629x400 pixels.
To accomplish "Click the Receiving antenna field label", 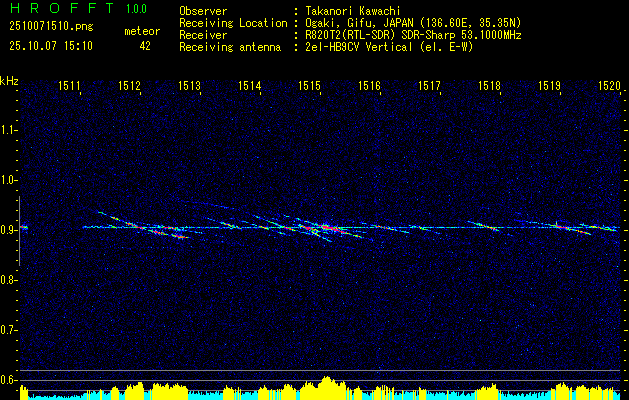I will coord(230,47).
